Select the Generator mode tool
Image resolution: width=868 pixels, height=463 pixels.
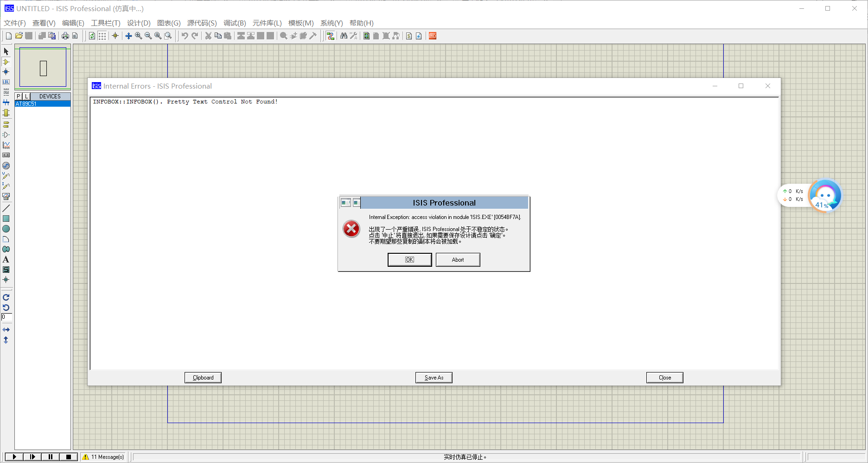pos(6,166)
